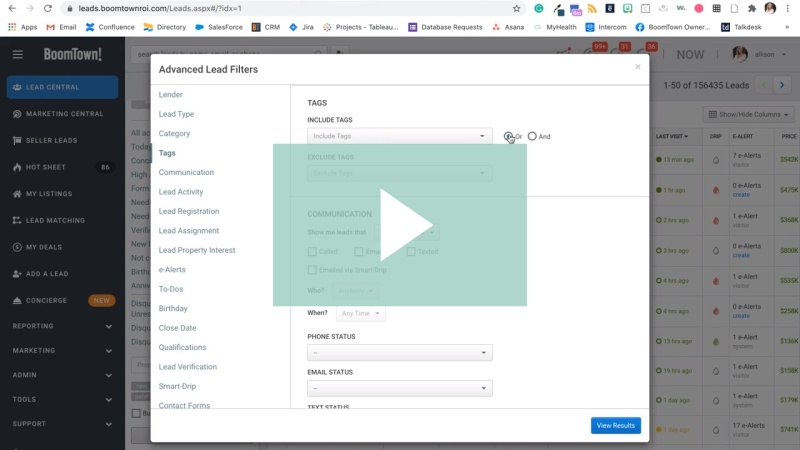800x450 pixels.
Task: Sort by Last Visit column
Action: pos(671,136)
